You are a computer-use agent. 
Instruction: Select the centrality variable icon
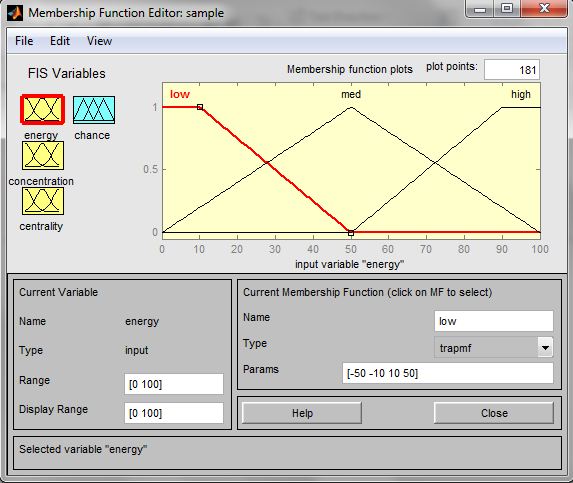click(43, 201)
